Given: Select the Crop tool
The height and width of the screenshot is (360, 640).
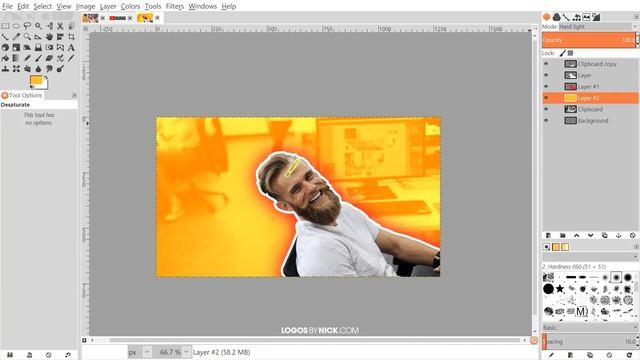Looking at the screenshot, I should (71, 37).
